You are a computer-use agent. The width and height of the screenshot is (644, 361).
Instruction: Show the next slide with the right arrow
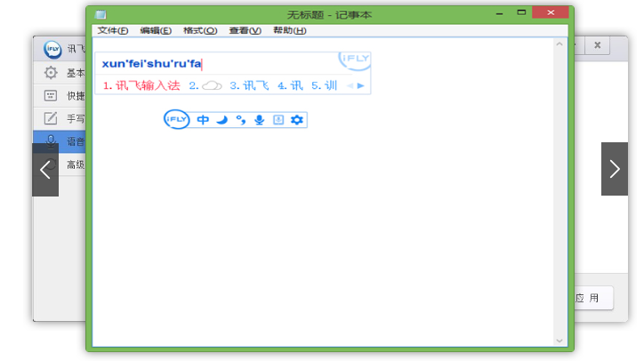(x=615, y=169)
